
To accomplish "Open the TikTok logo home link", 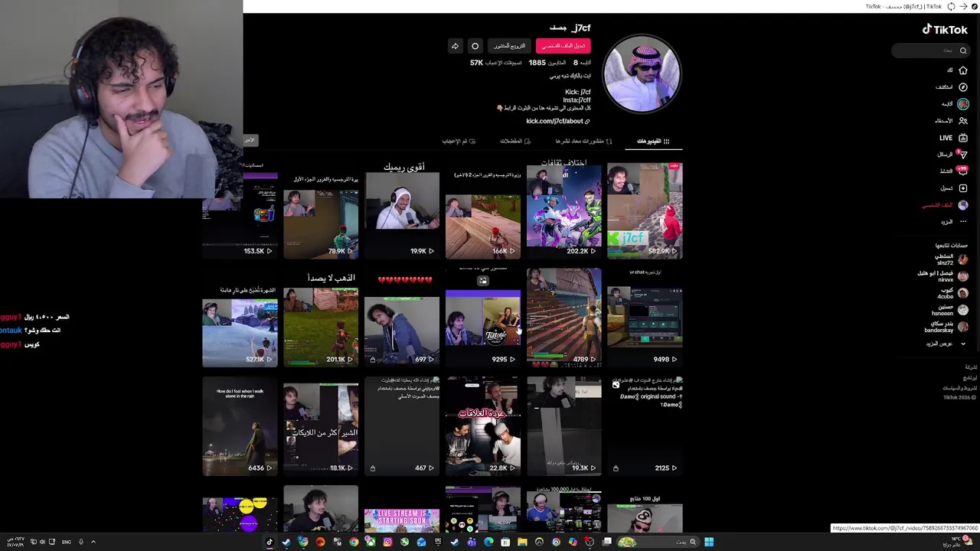I will pos(945,29).
